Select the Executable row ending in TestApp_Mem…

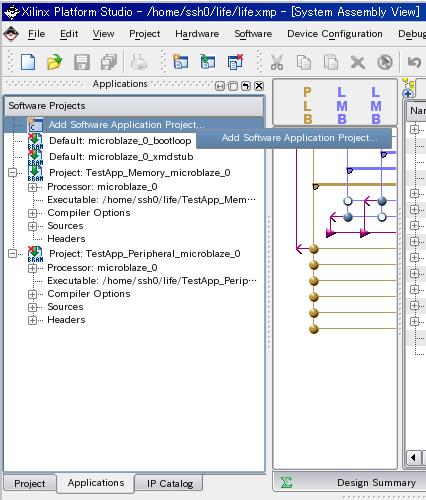click(x=152, y=200)
